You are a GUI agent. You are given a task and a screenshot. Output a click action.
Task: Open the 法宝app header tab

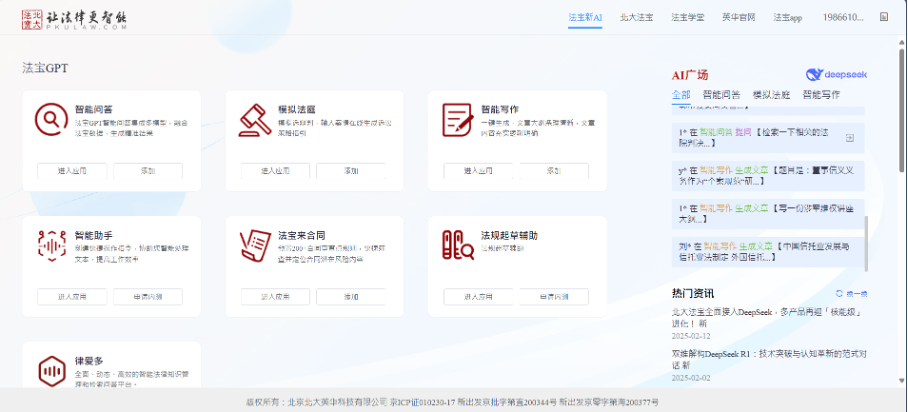click(788, 17)
